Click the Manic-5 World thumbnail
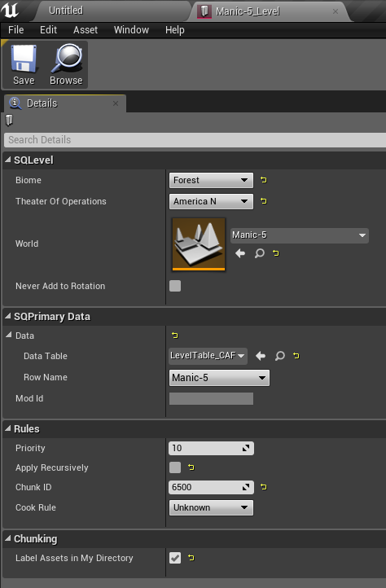The width and height of the screenshot is (386, 588). click(x=199, y=244)
